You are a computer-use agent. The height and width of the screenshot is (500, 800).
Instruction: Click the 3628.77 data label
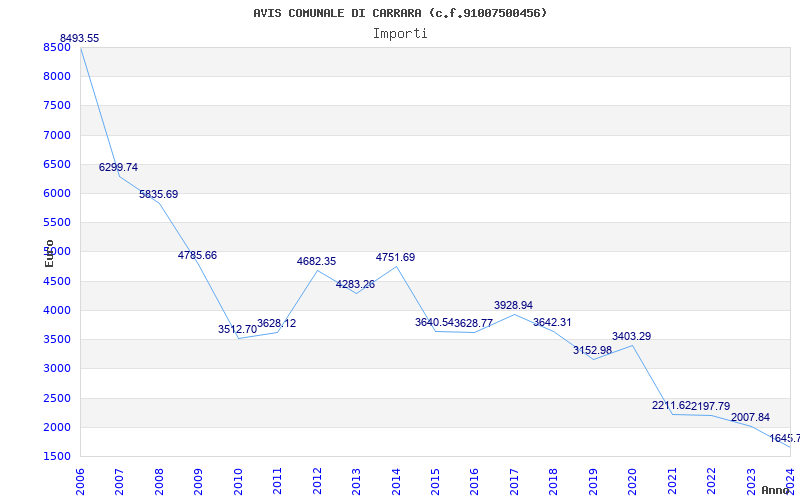(473, 323)
